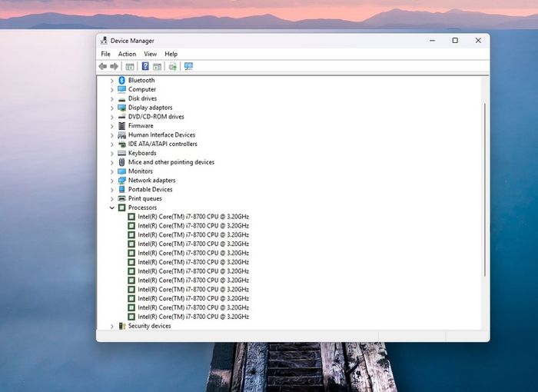Toggle the Show/Hide Action Pane toolbar icon
The width and height of the screenshot is (538, 392).
(157, 66)
